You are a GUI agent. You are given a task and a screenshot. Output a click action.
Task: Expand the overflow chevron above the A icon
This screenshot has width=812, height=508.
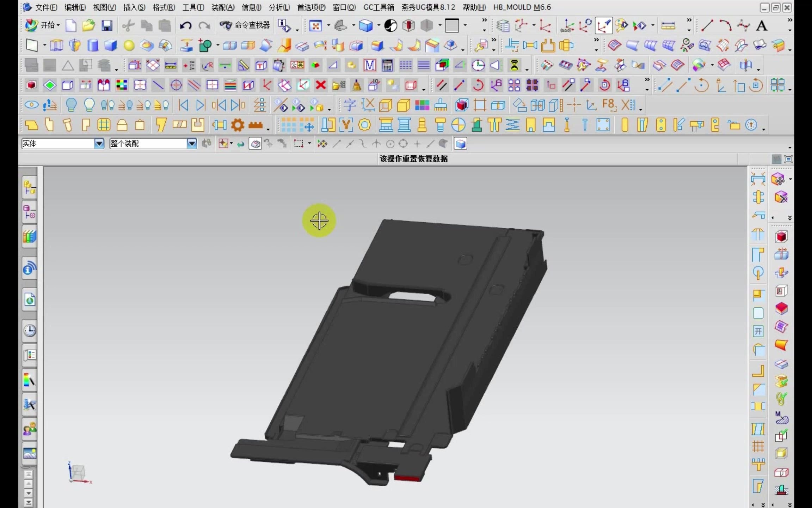click(790, 20)
